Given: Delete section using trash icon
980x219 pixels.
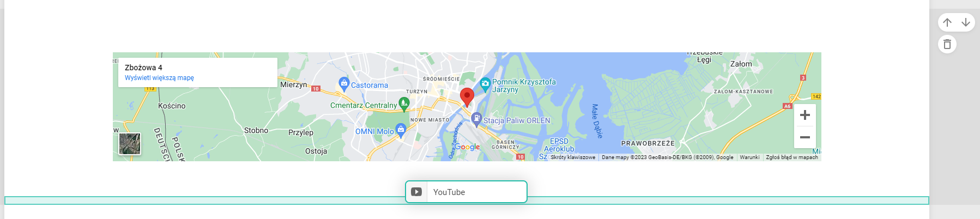Looking at the screenshot, I should [947, 44].
